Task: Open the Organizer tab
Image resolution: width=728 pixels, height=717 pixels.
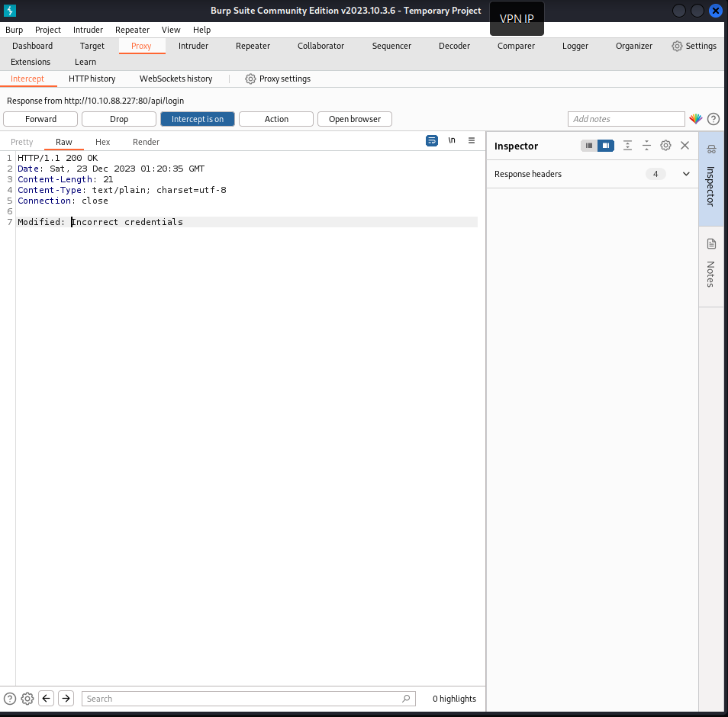Action: point(633,46)
